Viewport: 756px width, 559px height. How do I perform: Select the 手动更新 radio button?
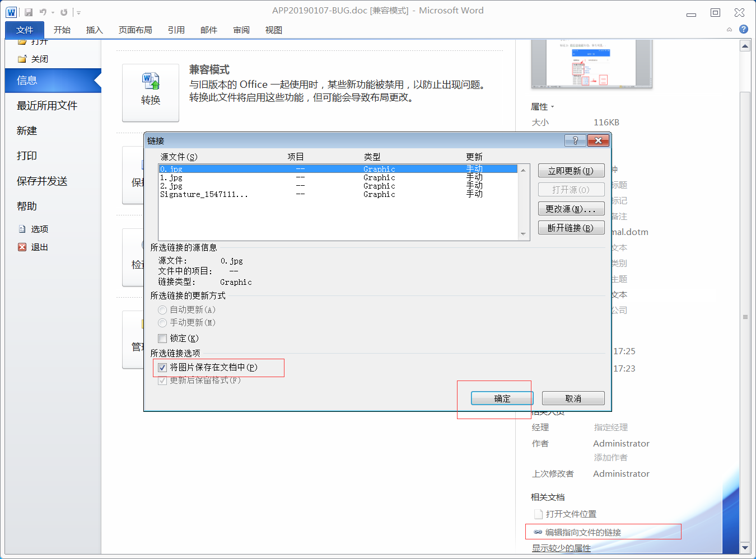point(162,322)
